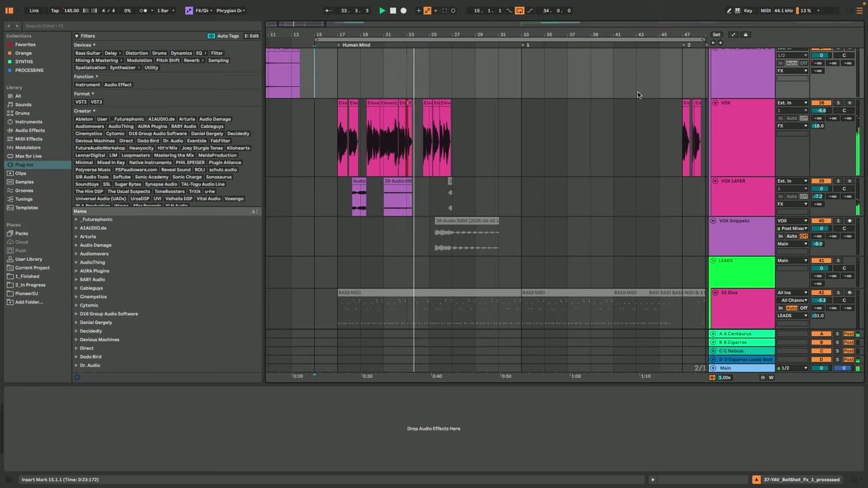Open Audio Effects in Library
The image size is (868, 488).
[30, 130]
